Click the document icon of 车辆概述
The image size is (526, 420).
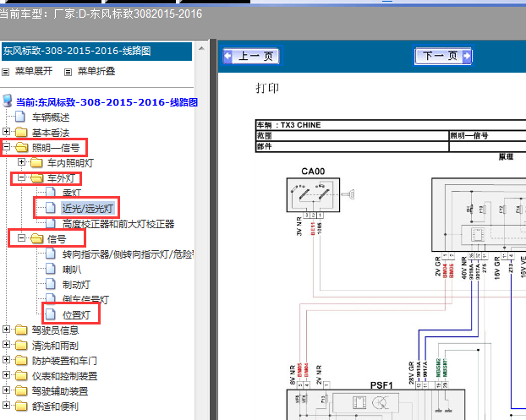tap(20, 117)
